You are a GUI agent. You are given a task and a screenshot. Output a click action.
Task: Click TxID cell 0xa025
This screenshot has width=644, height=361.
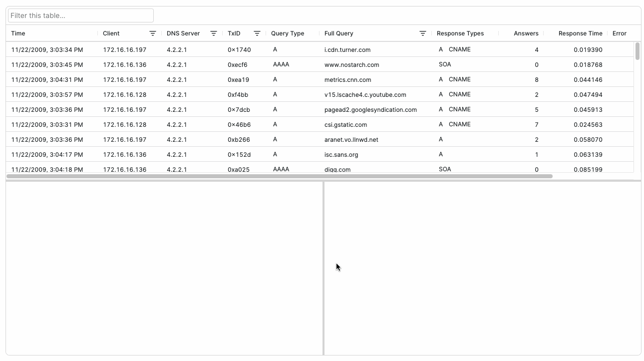point(239,169)
